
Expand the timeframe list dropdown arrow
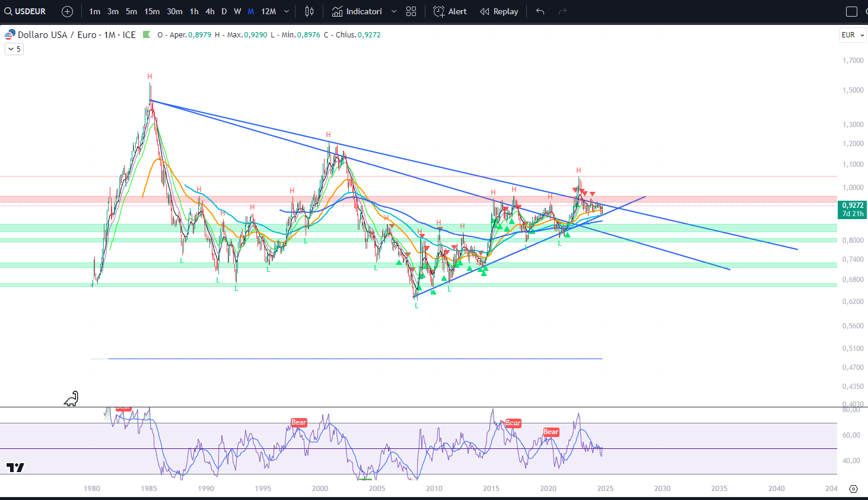click(287, 11)
